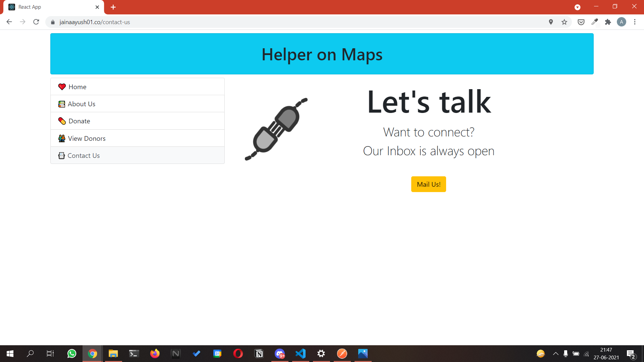644x362 pixels.
Task: Click the electric plug illustration
Action: [x=276, y=129]
